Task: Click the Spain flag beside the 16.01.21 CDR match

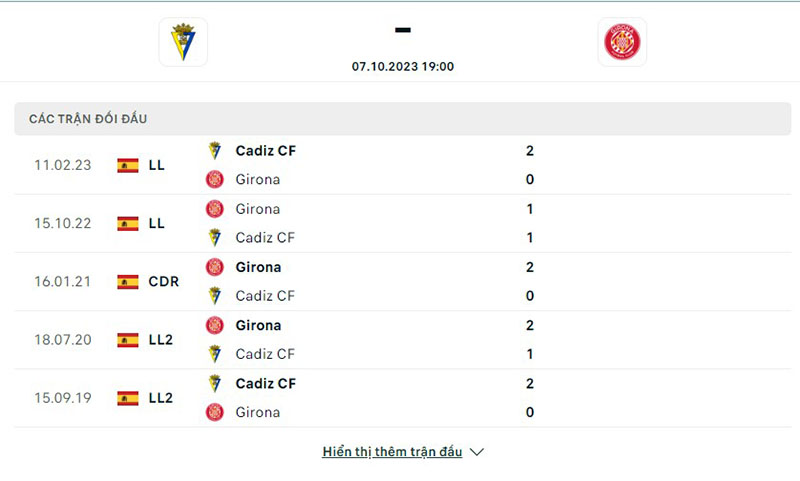Action: pyautogui.click(x=128, y=282)
